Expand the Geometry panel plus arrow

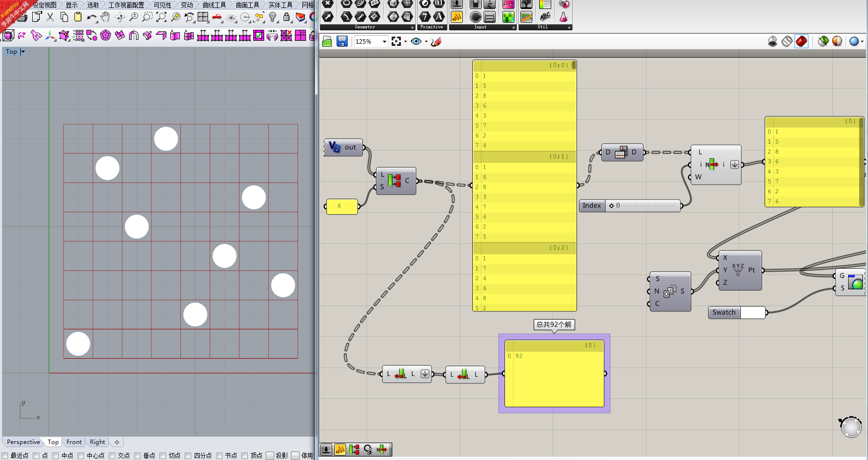pyautogui.click(x=412, y=27)
